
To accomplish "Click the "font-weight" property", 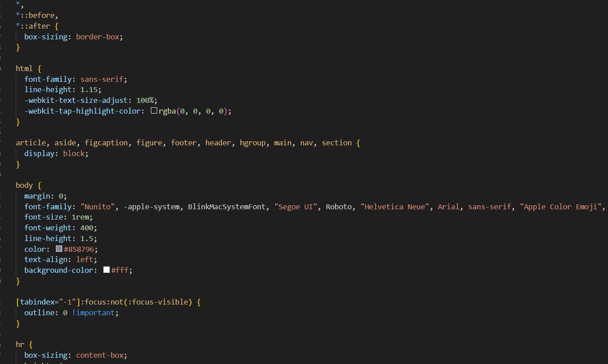I will pos(48,228).
